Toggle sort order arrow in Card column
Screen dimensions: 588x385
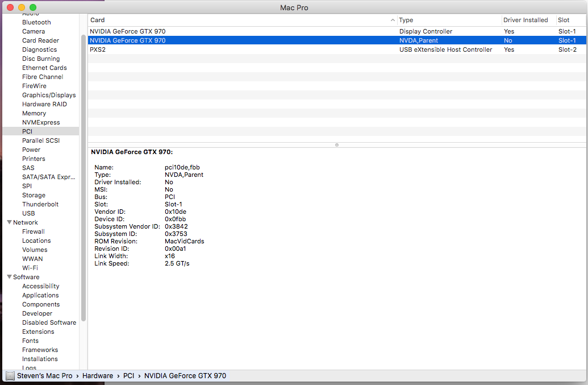pyautogui.click(x=393, y=20)
